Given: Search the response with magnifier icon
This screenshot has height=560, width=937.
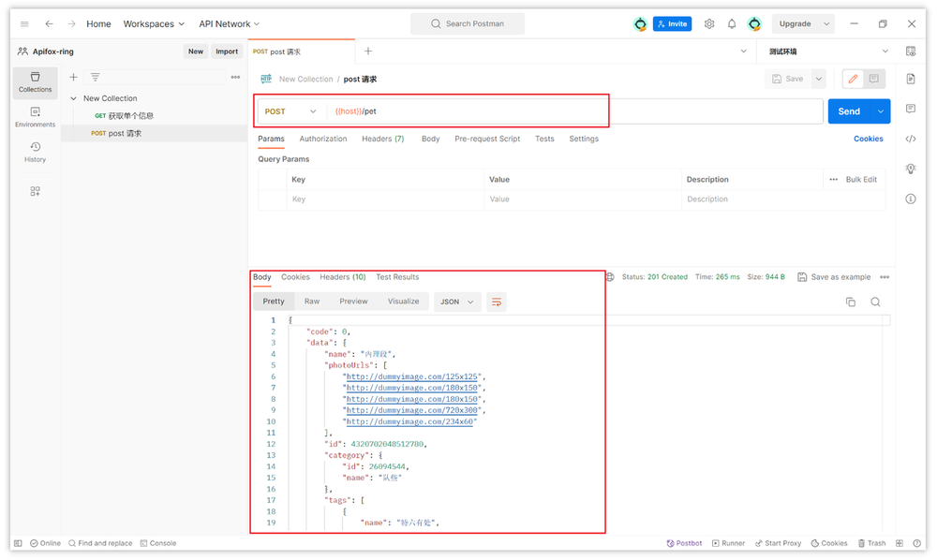Looking at the screenshot, I should tap(875, 302).
